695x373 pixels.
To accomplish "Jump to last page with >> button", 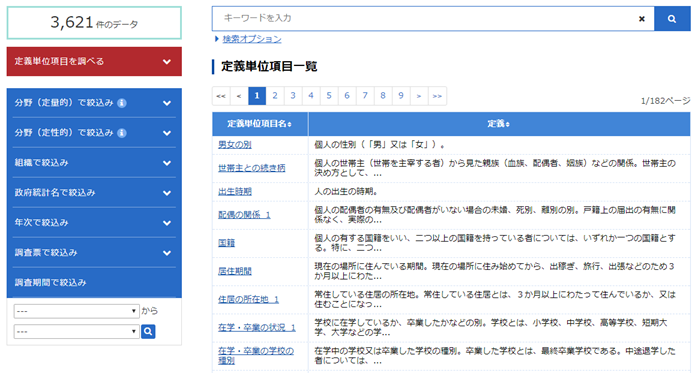I will [437, 96].
